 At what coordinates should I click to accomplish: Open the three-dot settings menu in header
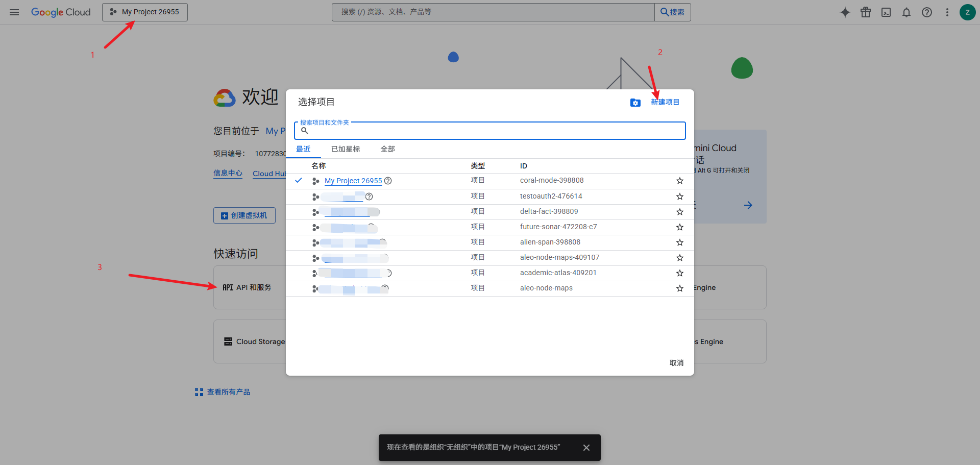coord(947,12)
